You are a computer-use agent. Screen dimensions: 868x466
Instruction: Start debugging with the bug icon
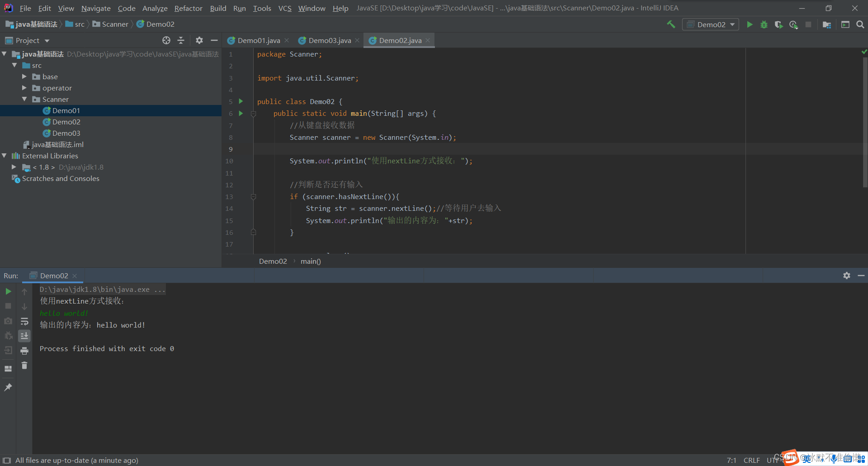pos(764,24)
